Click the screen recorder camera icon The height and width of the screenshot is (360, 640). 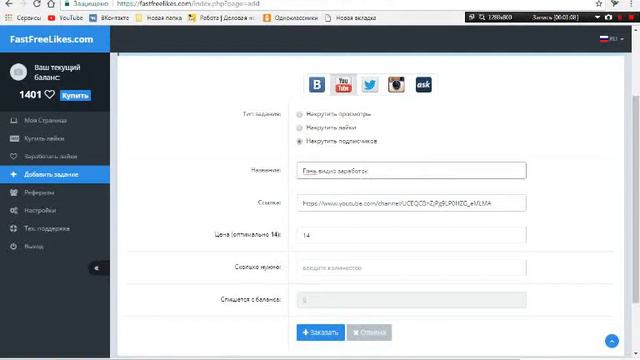click(x=608, y=17)
